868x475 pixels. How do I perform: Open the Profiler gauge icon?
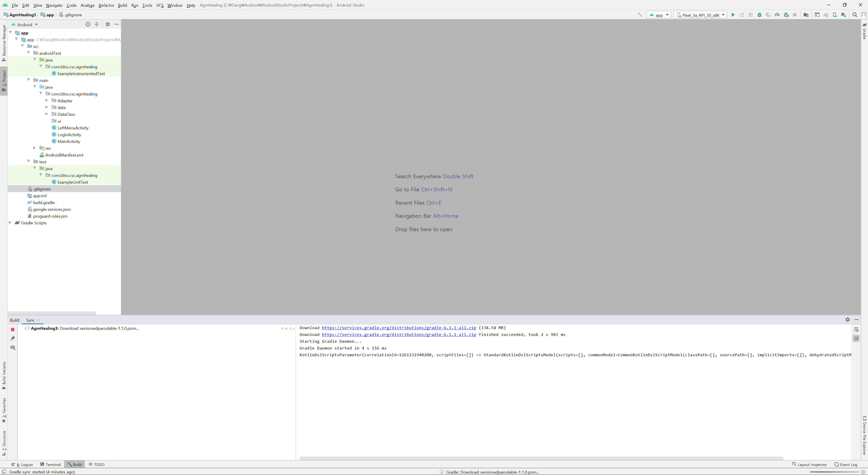coord(777,15)
